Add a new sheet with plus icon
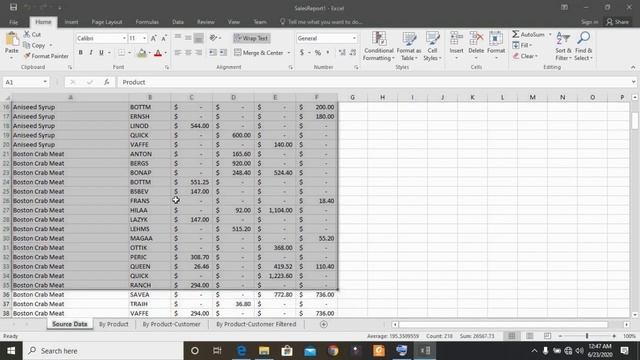 [324, 324]
